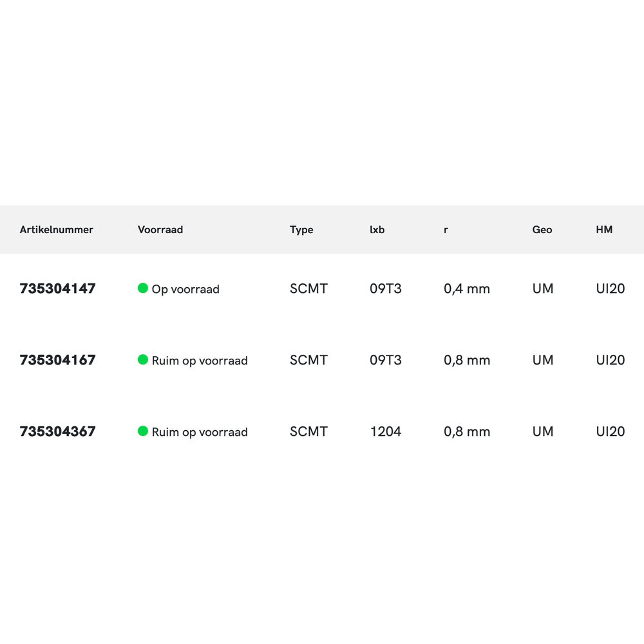Click the Artikelnummer column header
The image size is (644, 644).
tap(57, 230)
